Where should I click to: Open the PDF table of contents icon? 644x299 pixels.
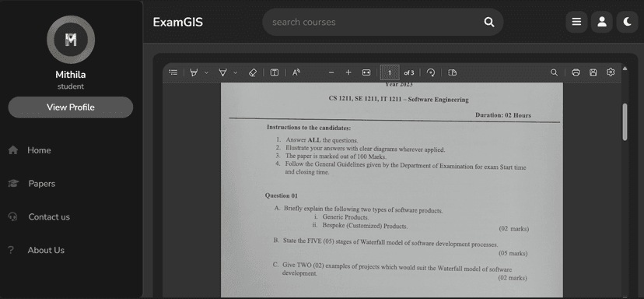[x=173, y=72]
